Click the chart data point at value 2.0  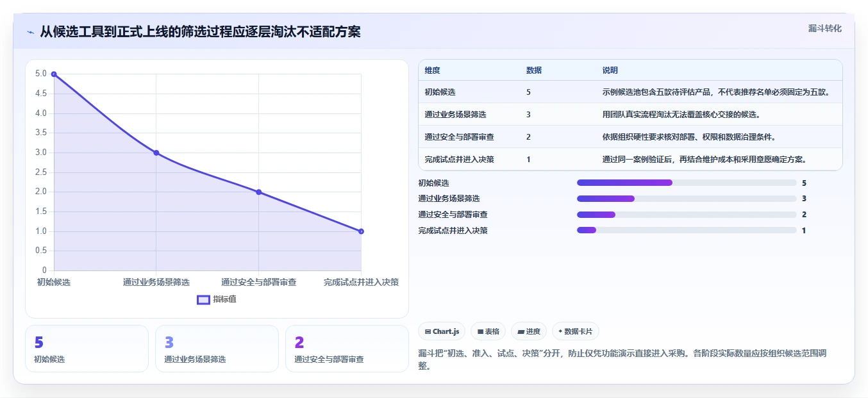point(258,192)
